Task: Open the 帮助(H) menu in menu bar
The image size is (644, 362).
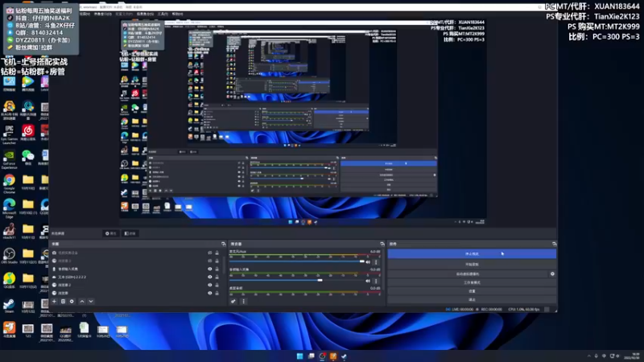Action: [x=177, y=14]
